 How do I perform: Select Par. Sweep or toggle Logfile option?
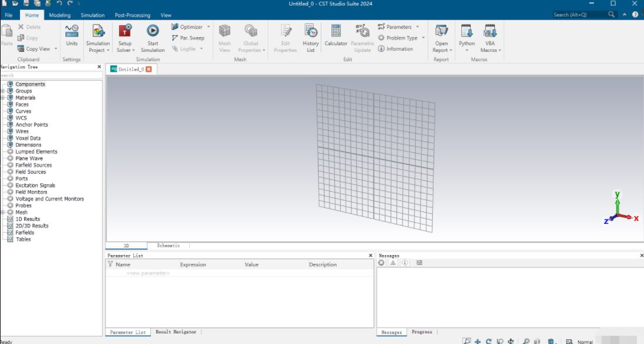(186, 49)
